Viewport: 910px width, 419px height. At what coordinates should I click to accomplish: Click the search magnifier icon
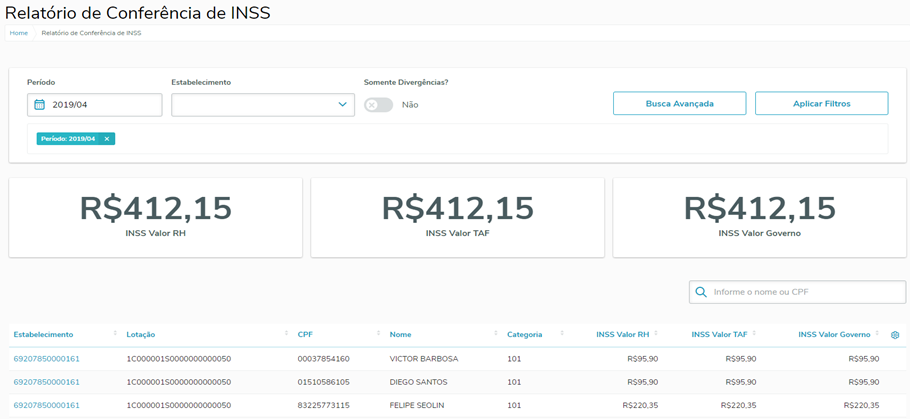[x=701, y=292]
